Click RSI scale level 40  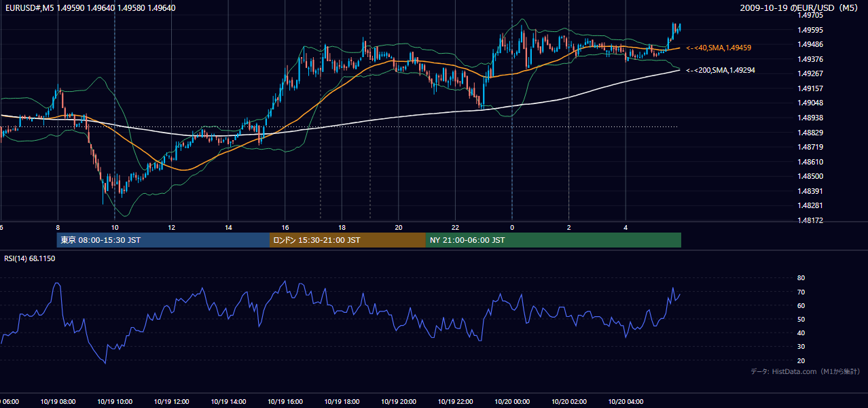point(801,333)
